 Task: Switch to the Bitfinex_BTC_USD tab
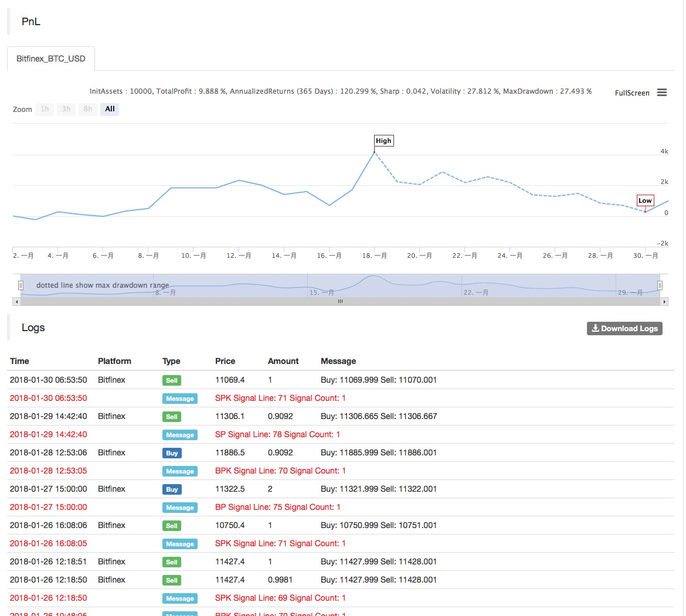coord(50,59)
